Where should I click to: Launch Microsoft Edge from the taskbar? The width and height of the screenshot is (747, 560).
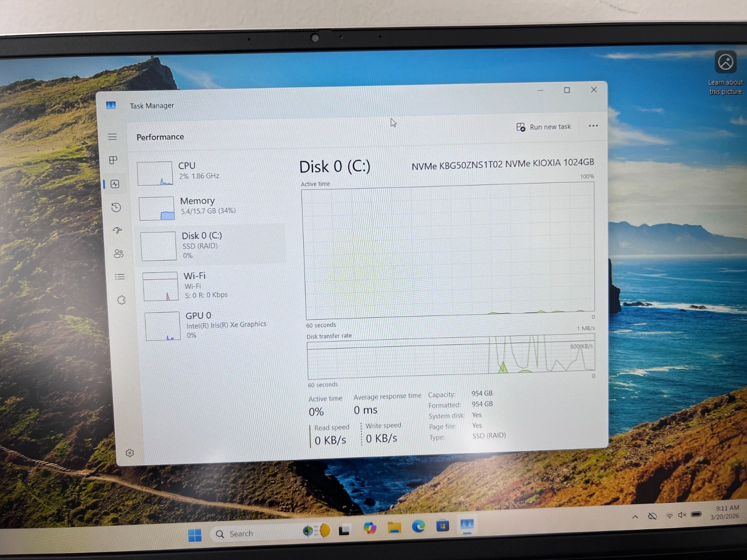pyautogui.click(x=418, y=526)
